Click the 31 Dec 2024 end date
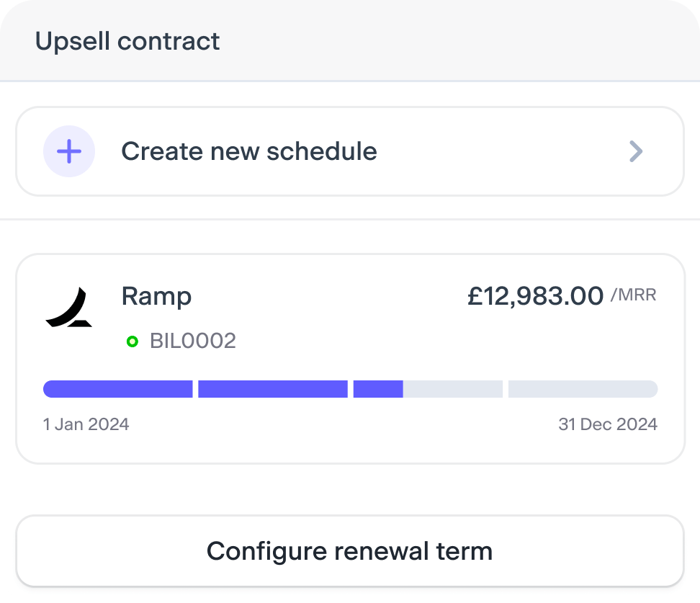 pyautogui.click(x=608, y=424)
